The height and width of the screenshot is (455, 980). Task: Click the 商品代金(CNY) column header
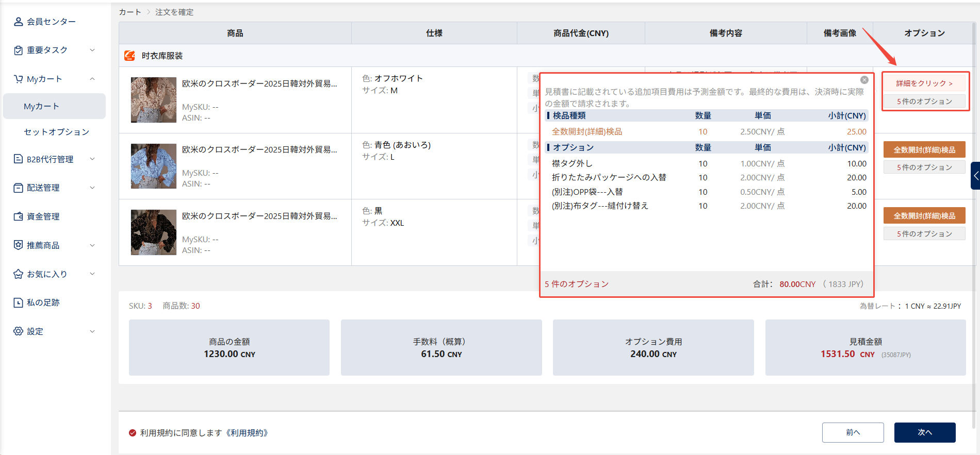pyautogui.click(x=581, y=33)
